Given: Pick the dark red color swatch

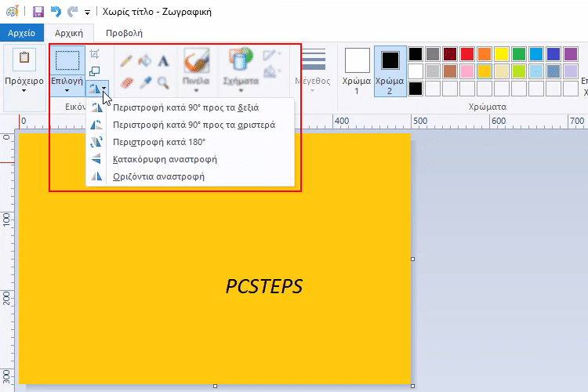Looking at the screenshot, I should tap(450, 54).
